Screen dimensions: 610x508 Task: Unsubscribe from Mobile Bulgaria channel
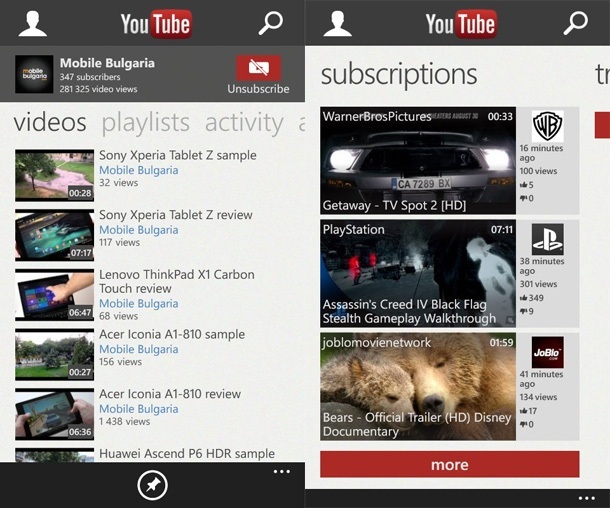(x=258, y=75)
